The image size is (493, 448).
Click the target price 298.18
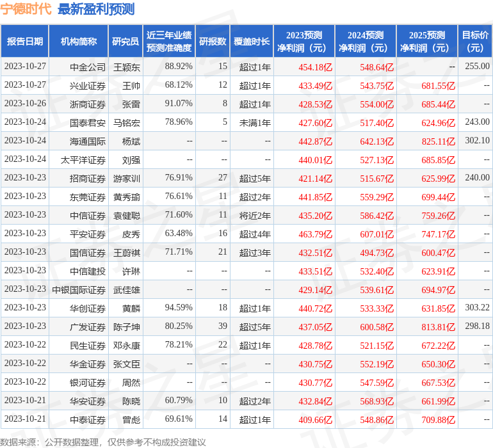click(477, 326)
